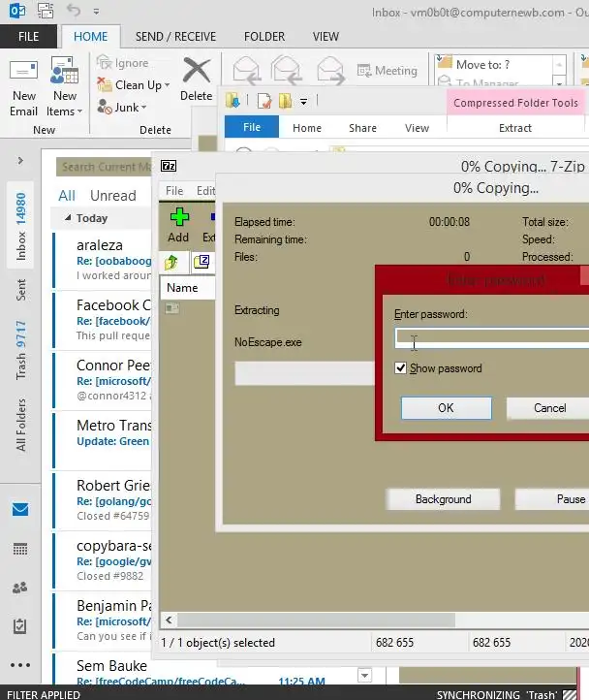This screenshot has width=589, height=700.
Task: Expand the Outlook folder pane chevron
Action: click(20, 160)
